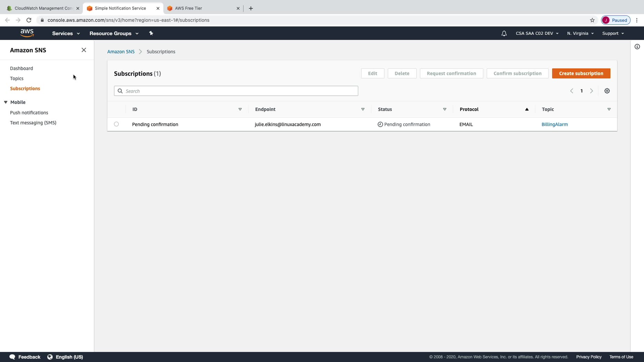Click the Feedback chat icon
The height and width of the screenshot is (362, 644).
12,357
